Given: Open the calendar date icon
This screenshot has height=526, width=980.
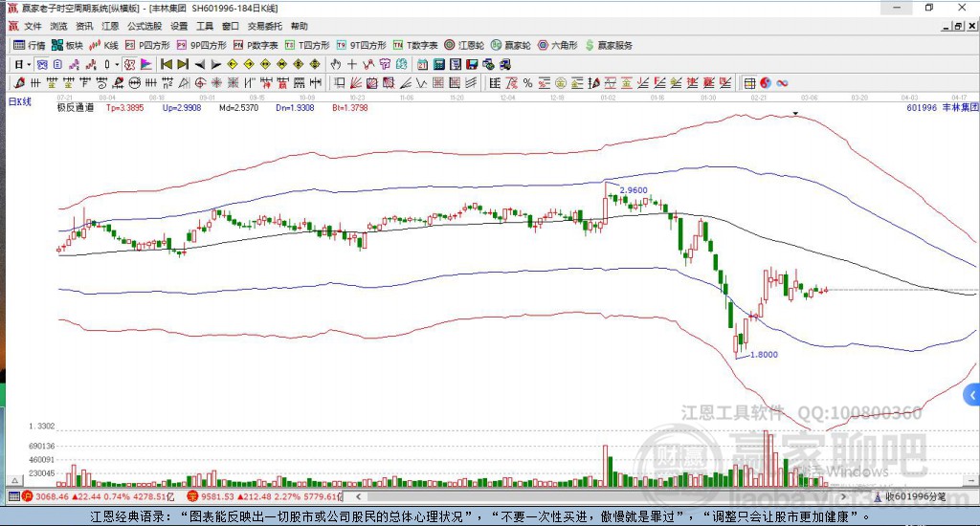Looking at the screenshot, I should pos(422,64).
